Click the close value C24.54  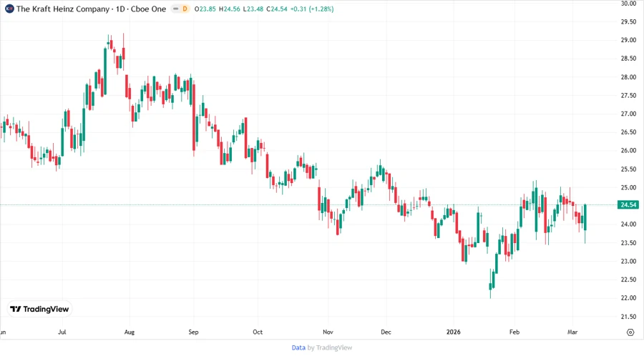[277, 9]
